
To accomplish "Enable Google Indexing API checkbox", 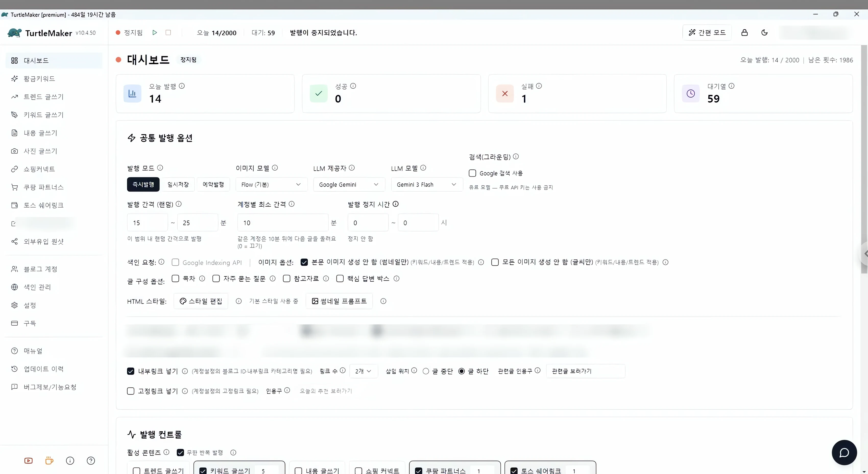I will point(175,262).
